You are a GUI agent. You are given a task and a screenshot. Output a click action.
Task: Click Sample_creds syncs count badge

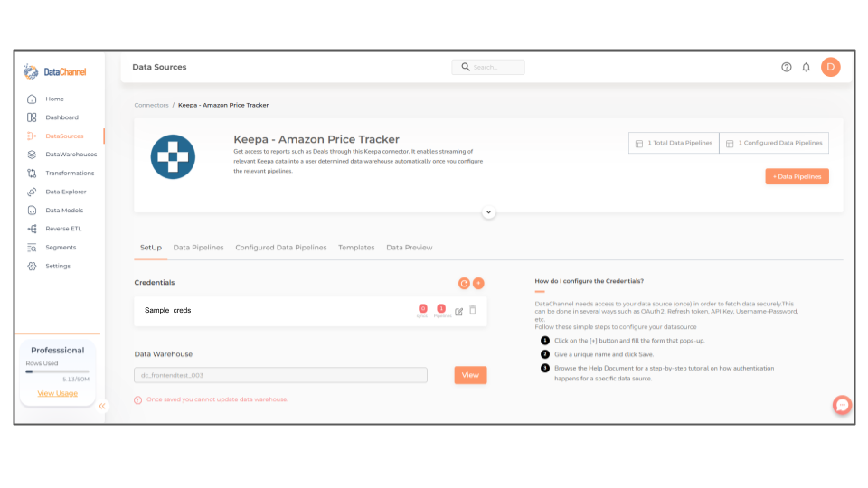click(x=423, y=309)
